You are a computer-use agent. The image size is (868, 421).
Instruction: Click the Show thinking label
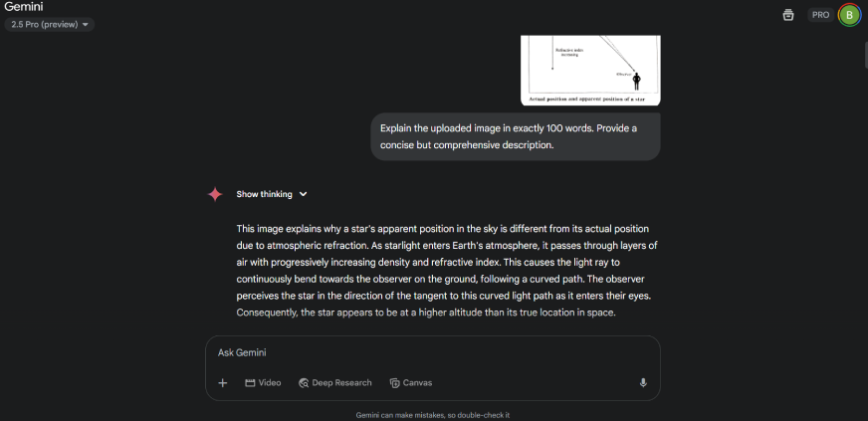264,194
